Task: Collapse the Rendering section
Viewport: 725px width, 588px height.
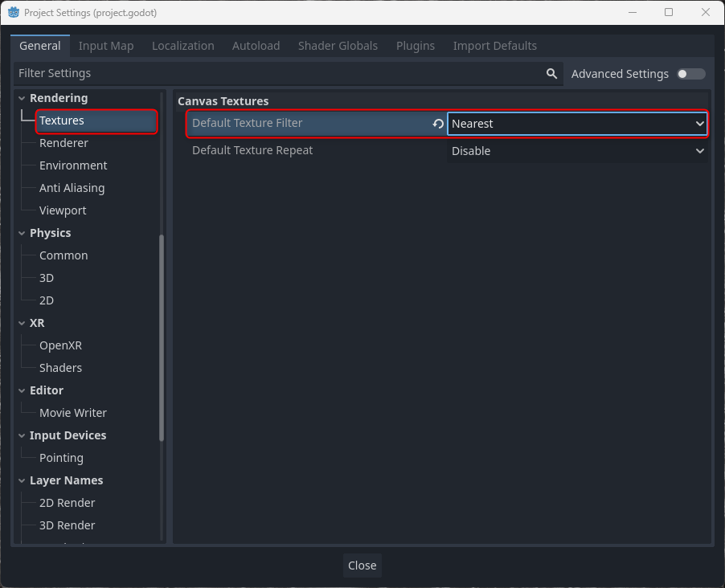Action: coord(23,98)
